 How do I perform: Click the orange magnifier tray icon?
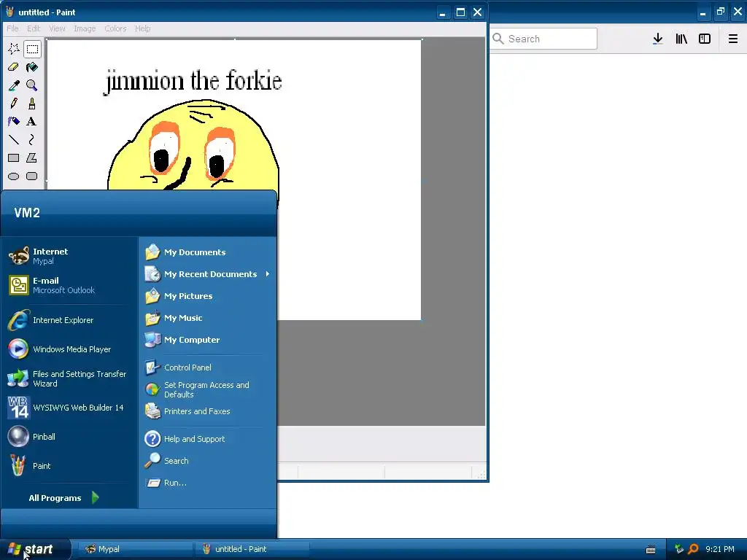coord(693,549)
